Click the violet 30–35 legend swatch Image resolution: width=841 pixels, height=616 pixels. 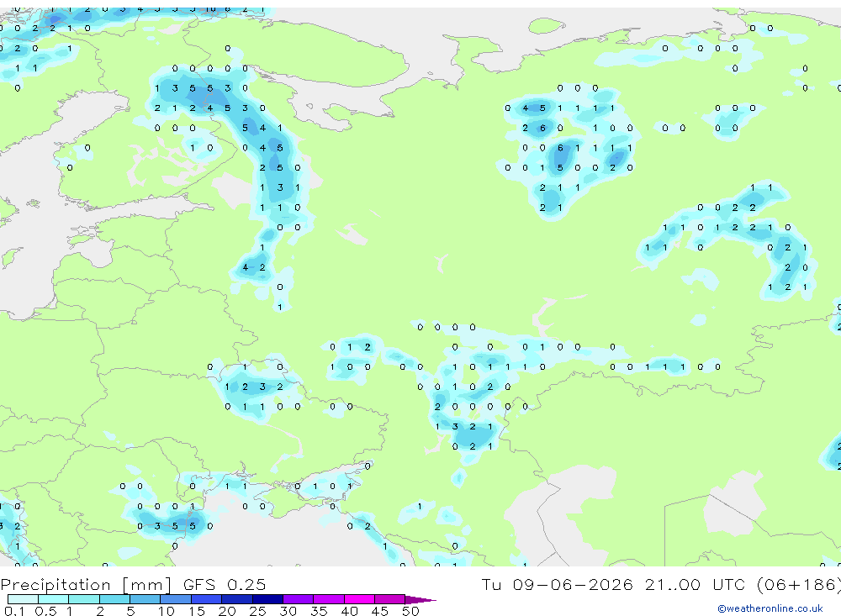click(299, 599)
